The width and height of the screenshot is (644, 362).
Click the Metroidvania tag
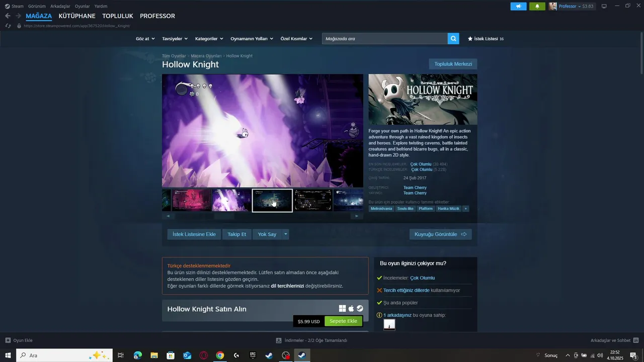(x=381, y=208)
